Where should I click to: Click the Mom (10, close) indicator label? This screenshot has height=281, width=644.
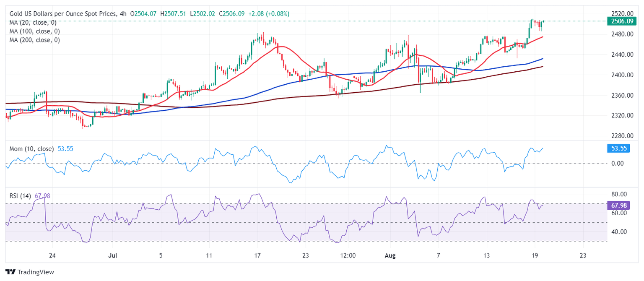click(x=31, y=149)
